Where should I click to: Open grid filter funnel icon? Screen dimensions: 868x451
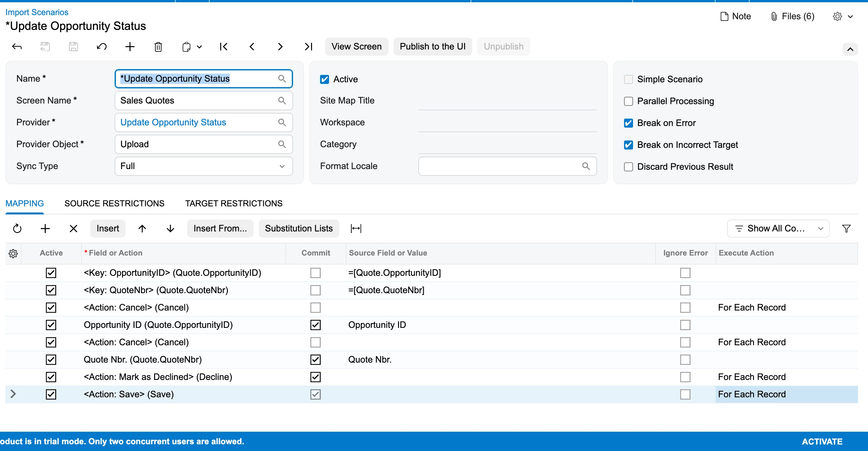tap(846, 228)
